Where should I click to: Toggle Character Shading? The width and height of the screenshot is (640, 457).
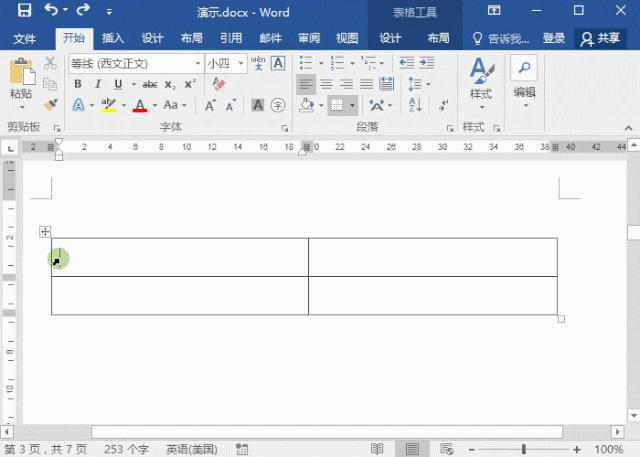pyautogui.click(x=258, y=105)
